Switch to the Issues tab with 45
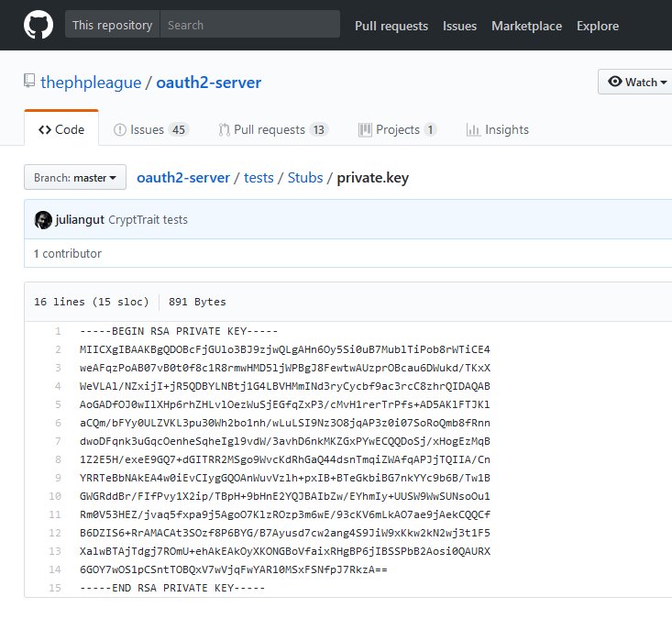672x630 pixels. click(x=151, y=129)
